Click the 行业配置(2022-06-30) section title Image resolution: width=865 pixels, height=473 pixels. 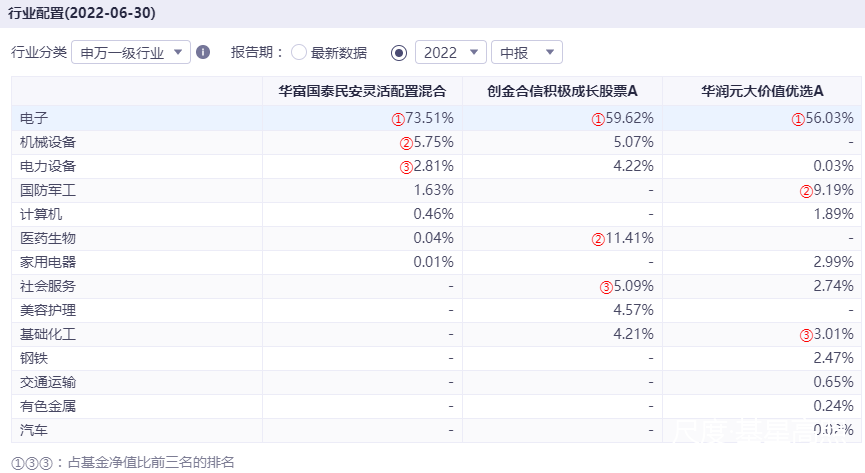point(82,13)
